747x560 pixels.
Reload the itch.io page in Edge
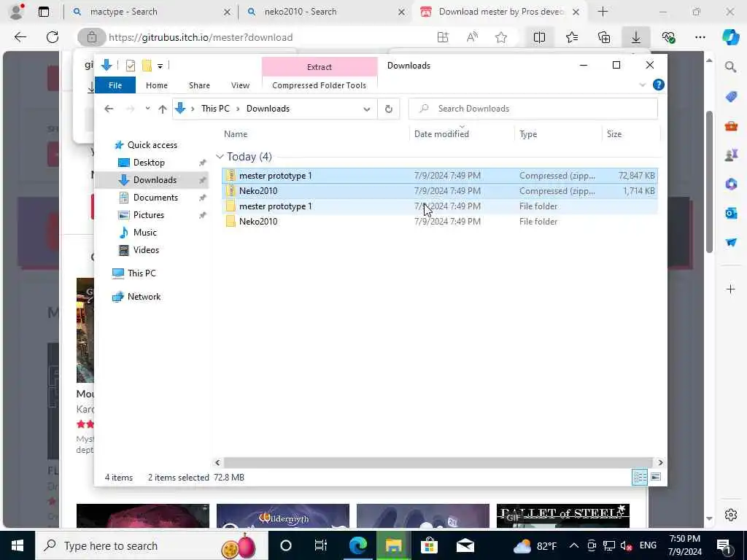pyautogui.click(x=53, y=37)
